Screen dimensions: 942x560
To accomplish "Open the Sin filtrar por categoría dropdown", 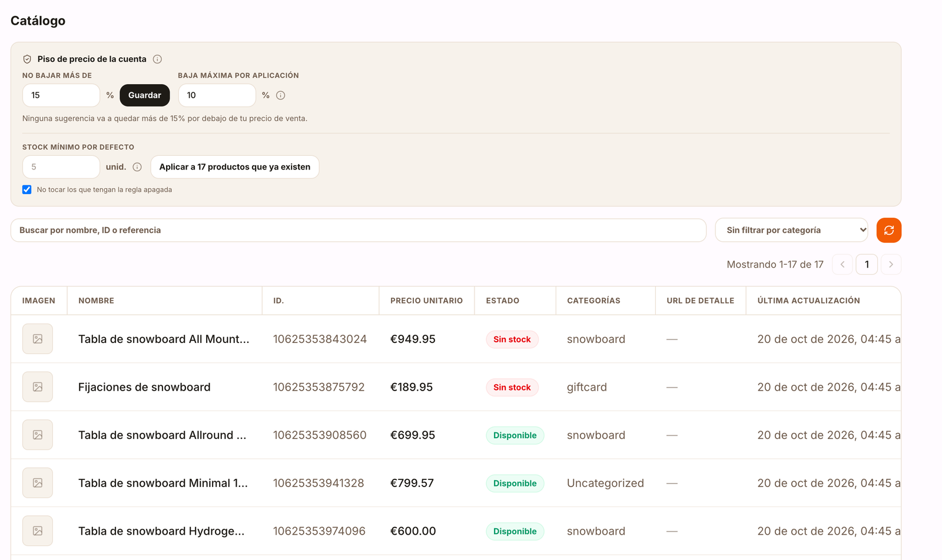I will click(792, 230).
